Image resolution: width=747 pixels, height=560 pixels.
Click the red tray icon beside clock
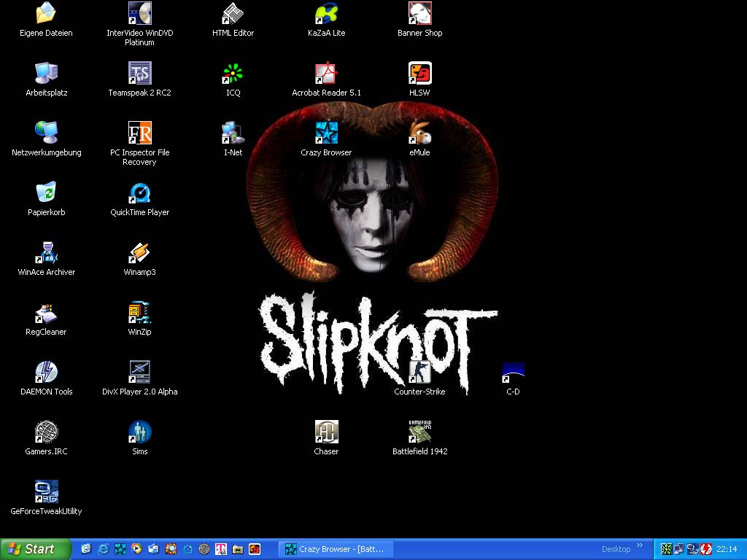point(706,549)
